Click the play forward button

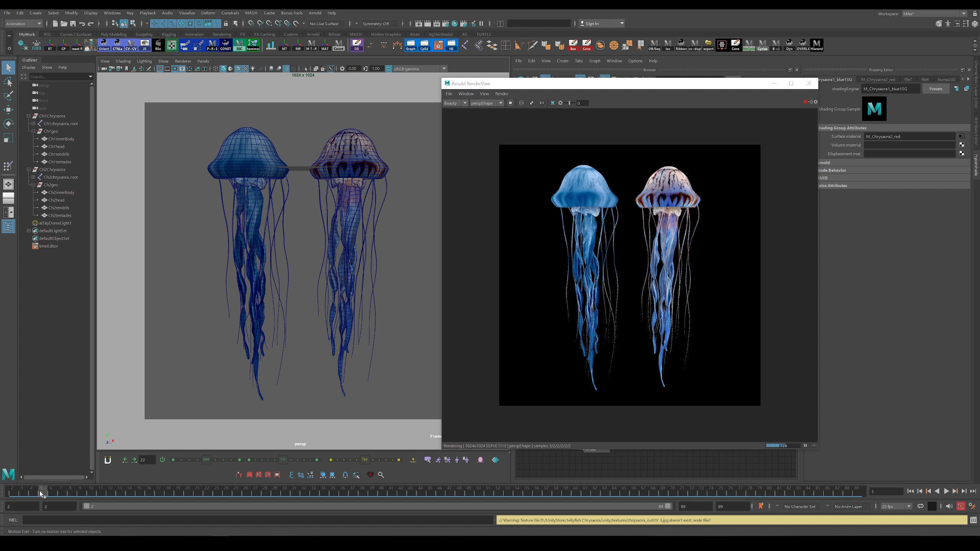click(x=946, y=491)
